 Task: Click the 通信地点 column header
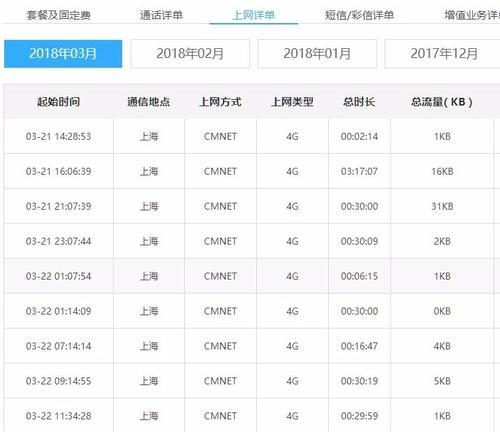tap(149, 102)
